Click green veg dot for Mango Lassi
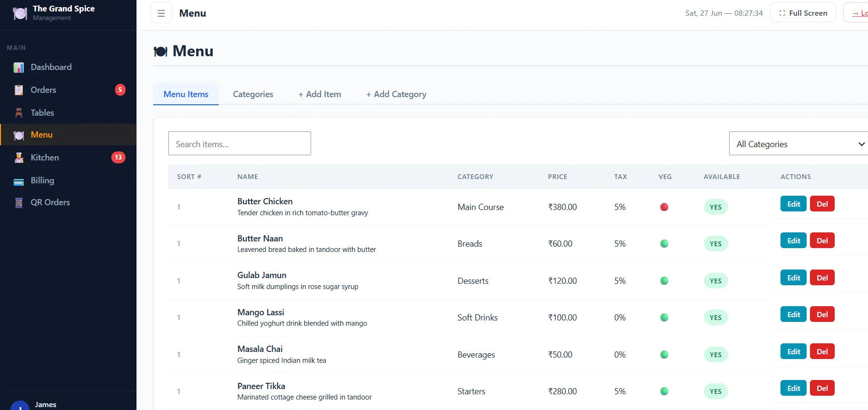The image size is (868, 410). tap(664, 317)
